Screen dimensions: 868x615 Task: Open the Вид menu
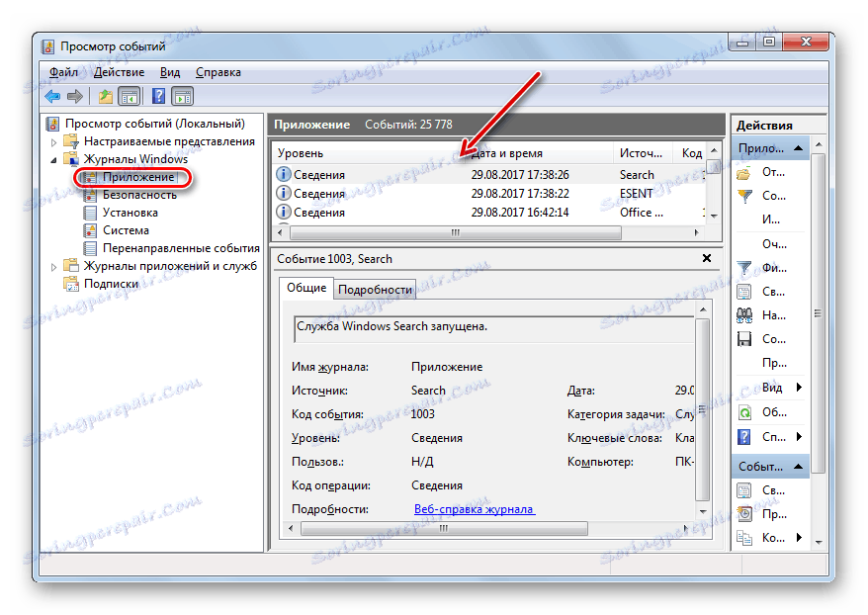pyautogui.click(x=170, y=72)
